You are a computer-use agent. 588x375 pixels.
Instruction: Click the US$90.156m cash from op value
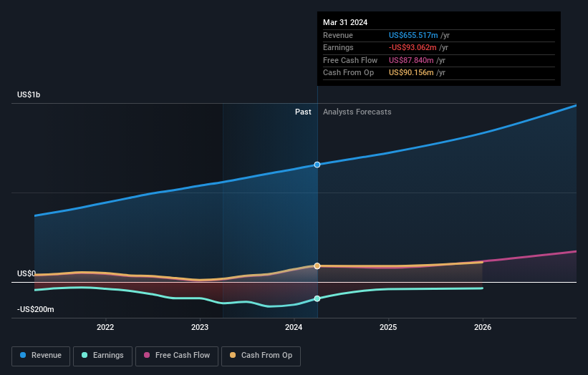point(411,73)
